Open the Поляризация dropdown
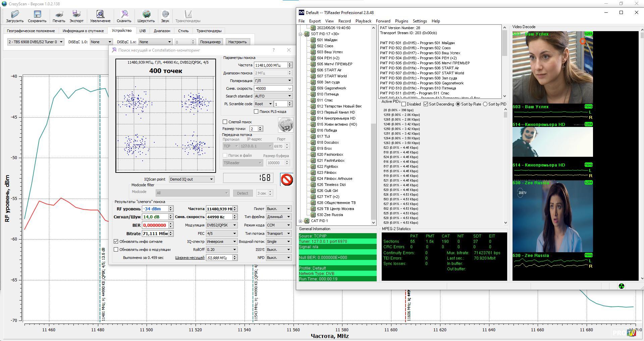Screen dimensions: 644x341 (x=273, y=81)
